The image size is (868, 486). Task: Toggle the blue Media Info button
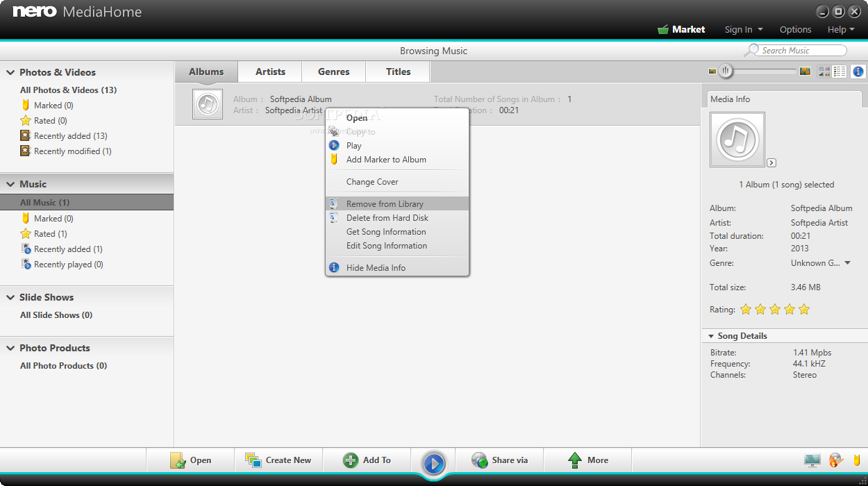click(858, 71)
